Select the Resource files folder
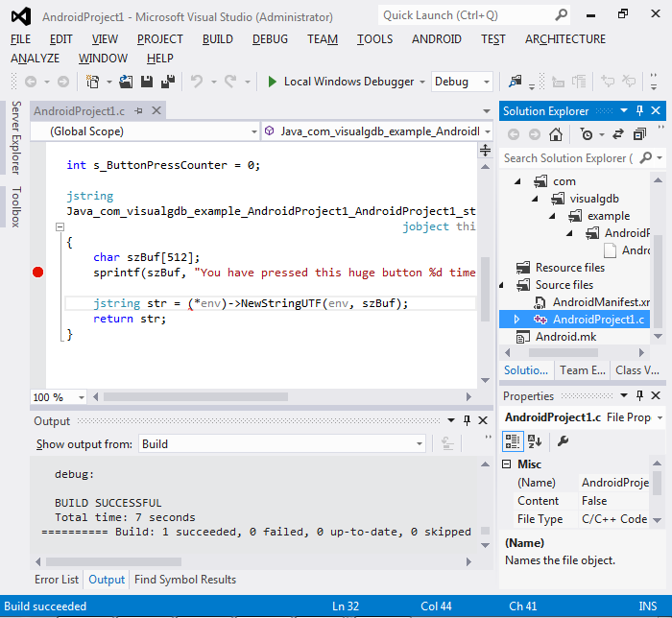 pyautogui.click(x=570, y=268)
